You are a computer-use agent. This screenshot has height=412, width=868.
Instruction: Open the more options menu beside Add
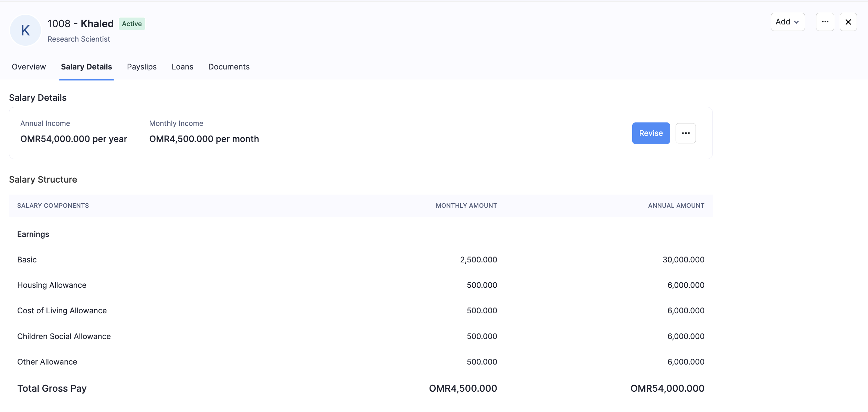coord(825,22)
